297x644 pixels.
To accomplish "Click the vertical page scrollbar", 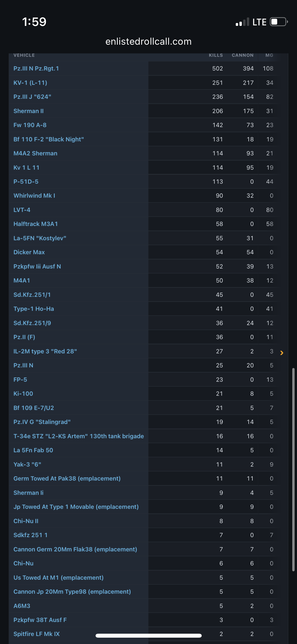I will pyautogui.click(x=293, y=470).
